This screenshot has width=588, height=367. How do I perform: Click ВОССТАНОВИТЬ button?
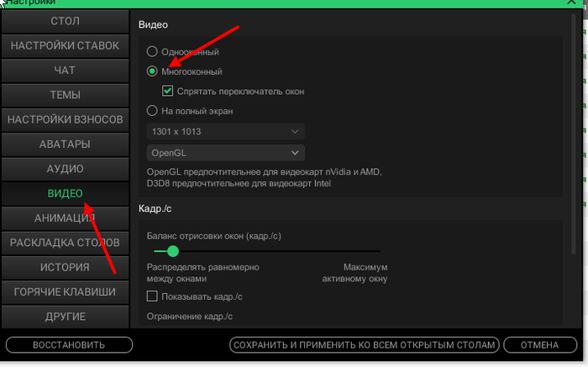click(69, 345)
